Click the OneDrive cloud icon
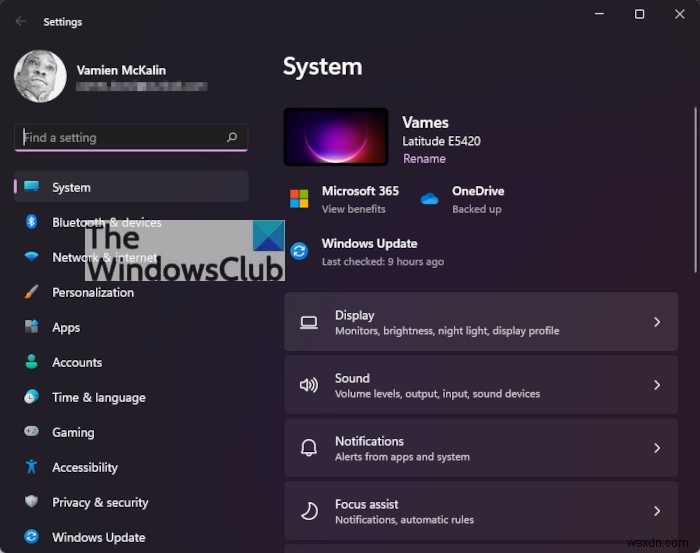The height and width of the screenshot is (553, 700). (x=429, y=198)
